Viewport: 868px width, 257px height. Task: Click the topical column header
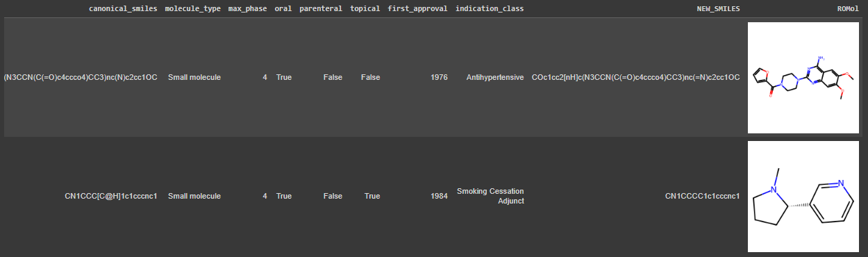(365, 8)
